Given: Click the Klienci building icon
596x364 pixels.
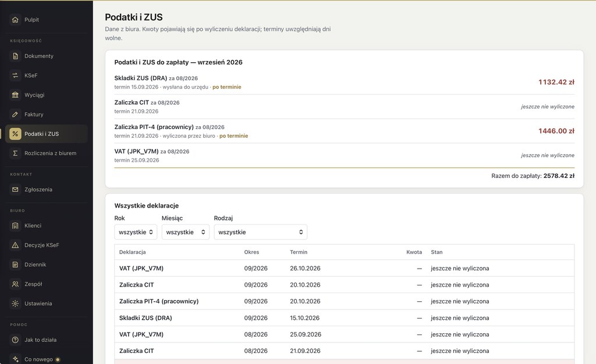Looking at the screenshot, I should (x=15, y=226).
